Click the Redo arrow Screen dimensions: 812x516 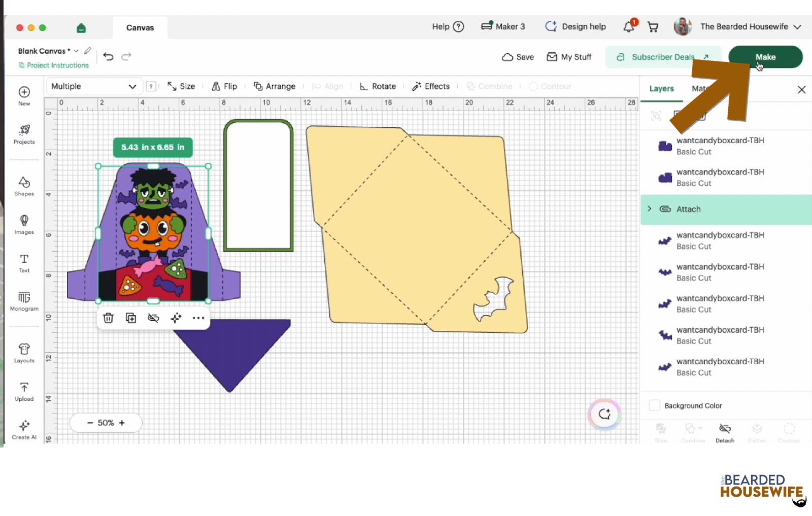tap(126, 56)
